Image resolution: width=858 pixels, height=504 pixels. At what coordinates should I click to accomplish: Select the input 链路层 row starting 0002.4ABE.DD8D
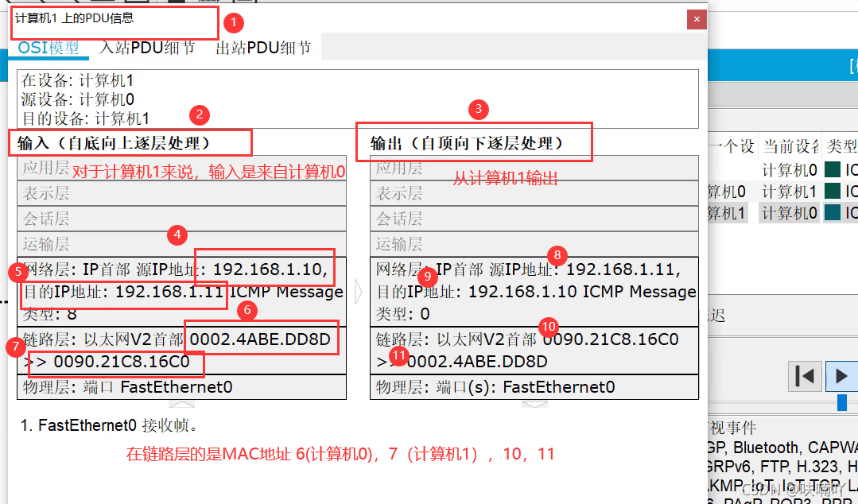point(181,351)
